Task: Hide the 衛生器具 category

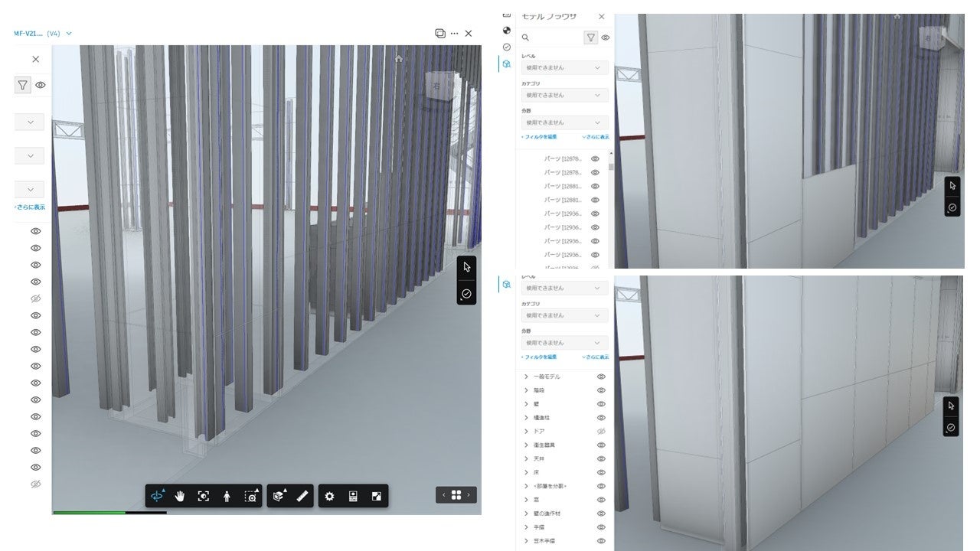Action: [601, 445]
